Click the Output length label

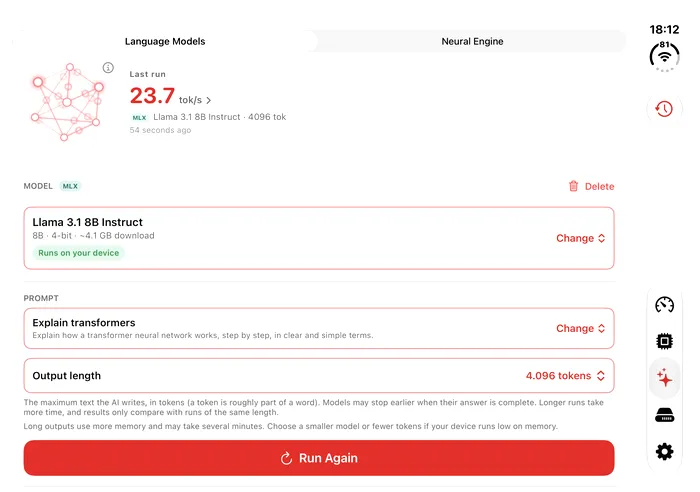click(x=67, y=375)
